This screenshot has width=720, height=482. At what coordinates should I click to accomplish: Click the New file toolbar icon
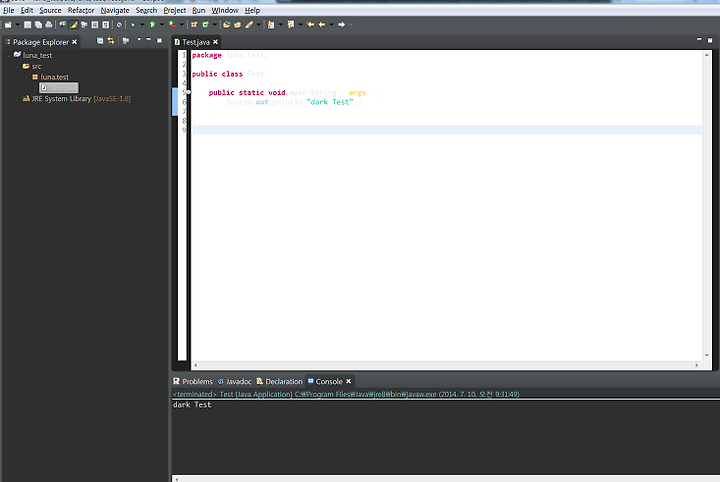[8, 24]
